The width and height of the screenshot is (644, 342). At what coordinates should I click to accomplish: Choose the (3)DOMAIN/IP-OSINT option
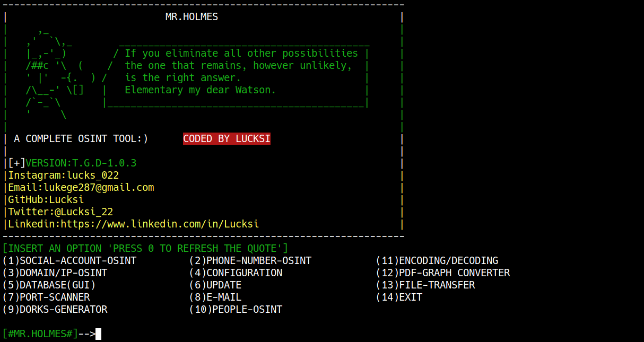tap(55, 273)
